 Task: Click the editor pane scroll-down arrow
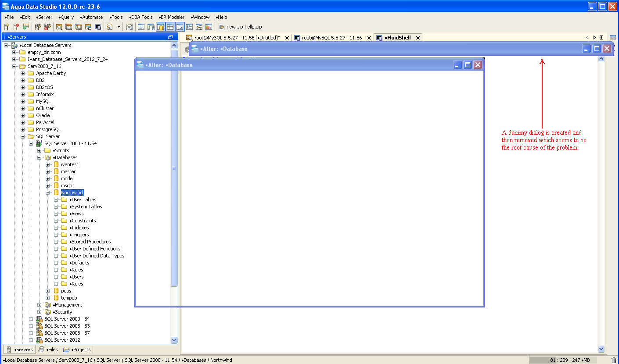pos(601,349)
